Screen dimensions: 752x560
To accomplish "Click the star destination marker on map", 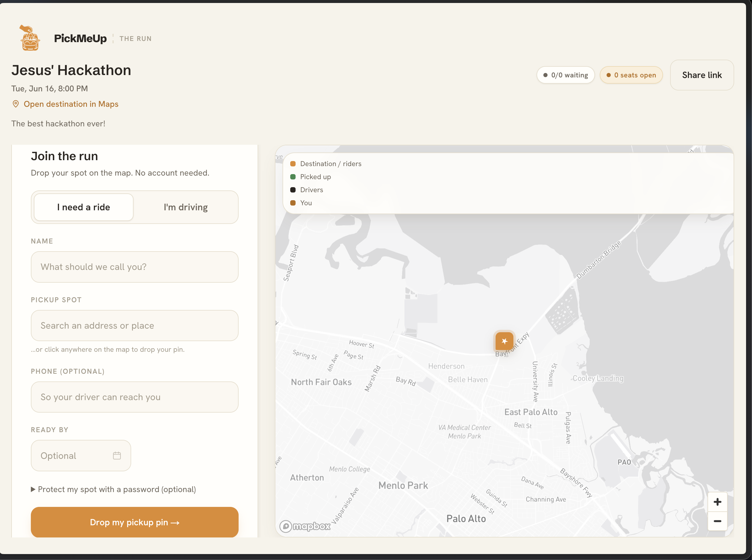I will coord(504,341).
